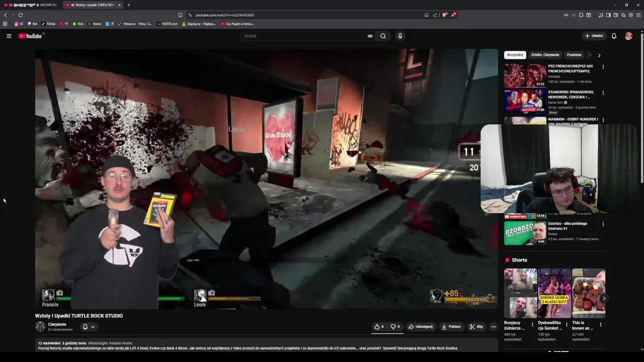Open site settings icon beside URL
The height and width of the screenshot is (362, 644).
click(190, 15)
